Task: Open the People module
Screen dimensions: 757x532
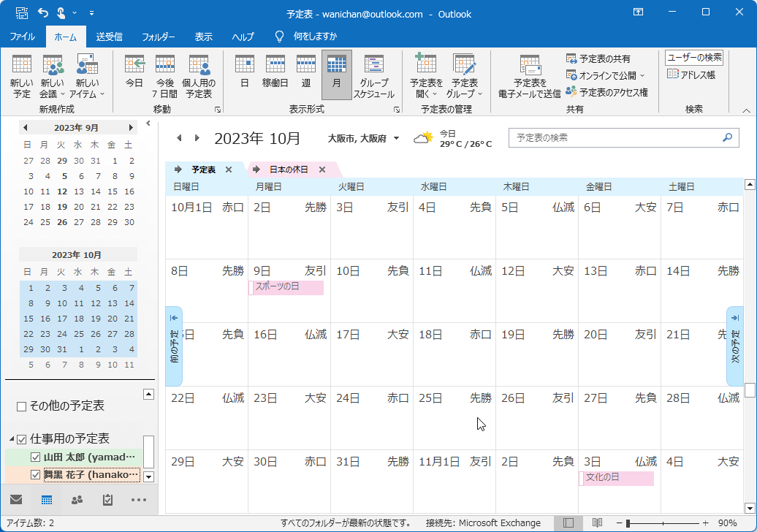Action: point(77,500)
